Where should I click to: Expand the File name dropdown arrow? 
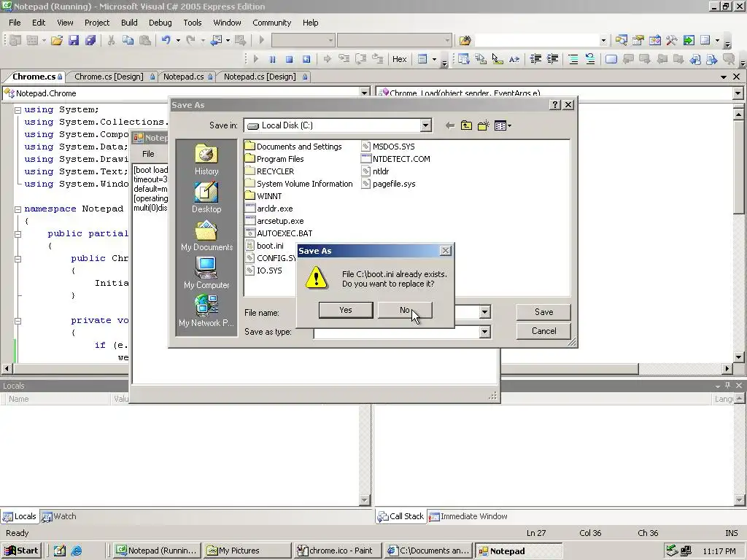tap(484, 312)
